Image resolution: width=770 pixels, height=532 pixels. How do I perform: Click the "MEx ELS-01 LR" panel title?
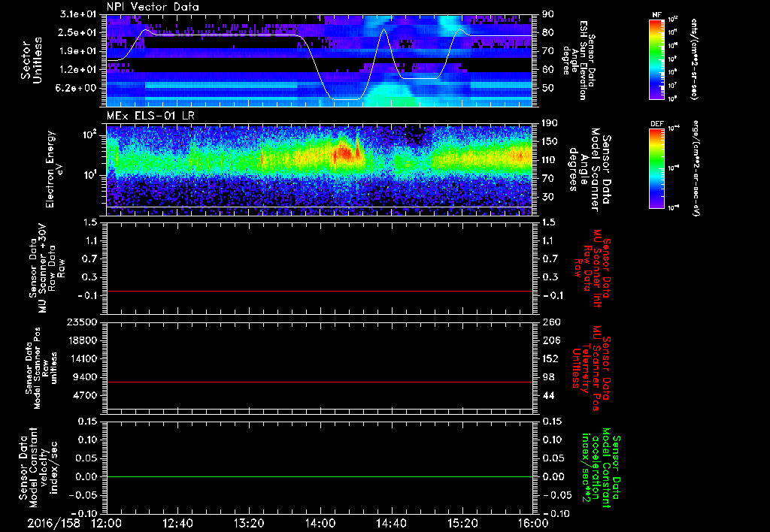click(149, 116)
